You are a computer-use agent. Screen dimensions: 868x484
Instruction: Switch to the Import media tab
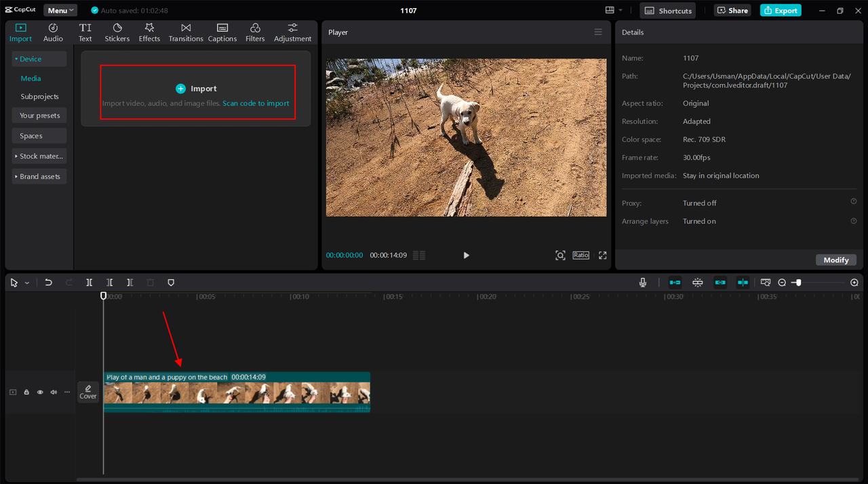[x=20, y=33]
